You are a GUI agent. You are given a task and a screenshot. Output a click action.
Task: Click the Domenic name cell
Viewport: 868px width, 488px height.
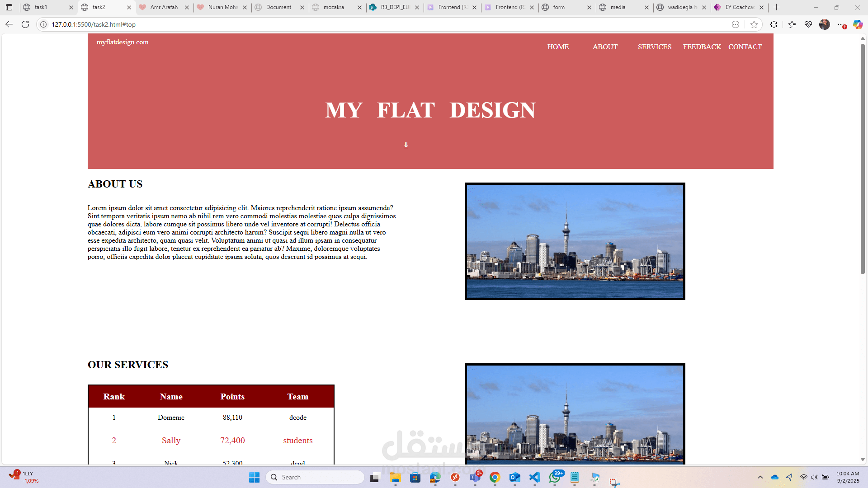click(x=171, y=418)
